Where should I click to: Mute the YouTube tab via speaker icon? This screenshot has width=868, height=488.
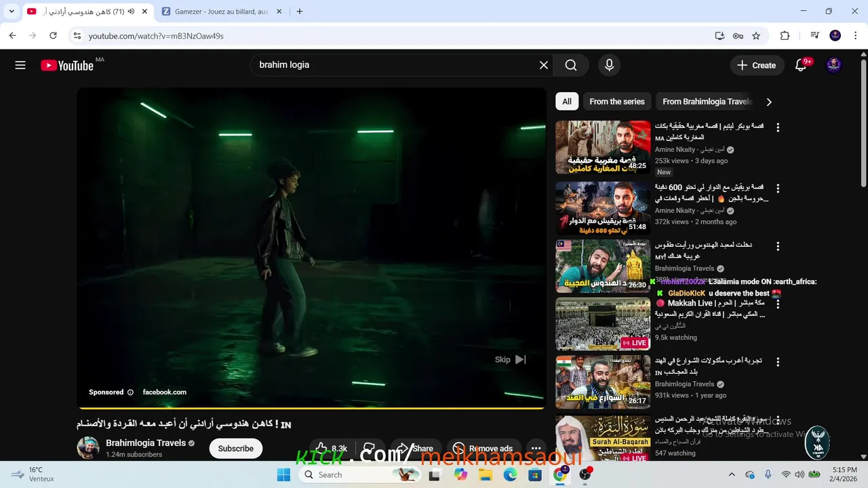point(131,12)
